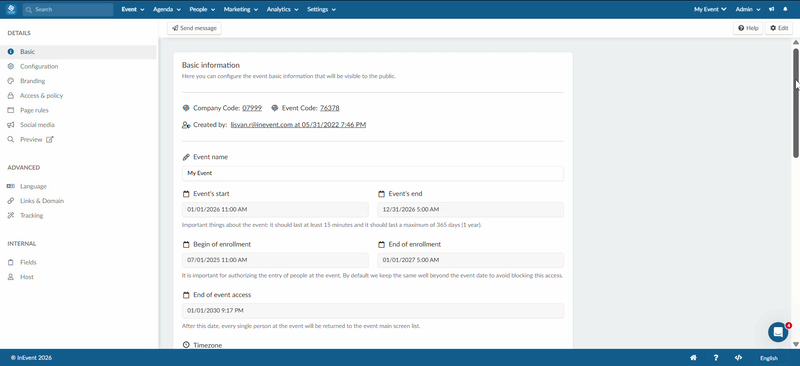Open the Analytics dropdown menu
Image resolution: width=800 pixels, height=366 pixels.
coord(283,9)
